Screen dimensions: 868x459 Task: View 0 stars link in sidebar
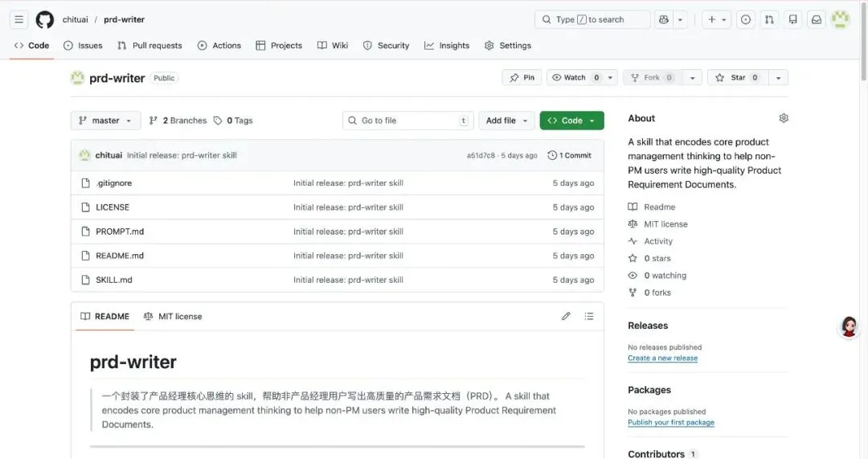[657, 258]
